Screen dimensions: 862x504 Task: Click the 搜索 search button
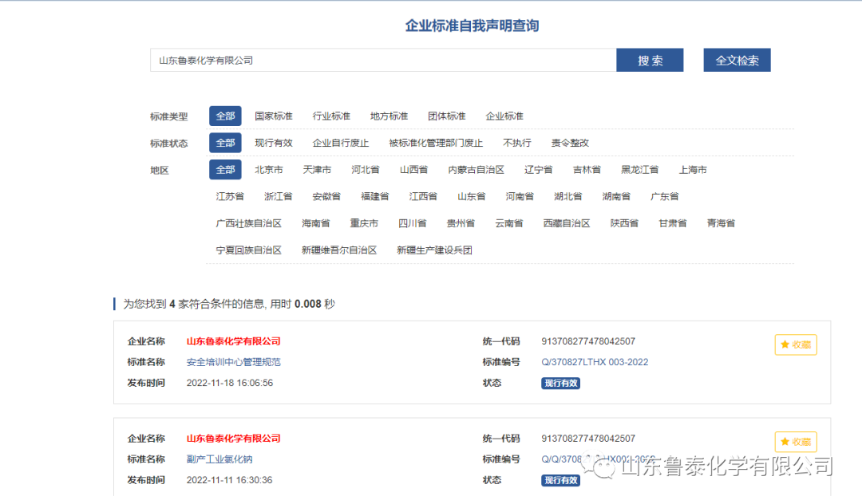click(649, 60)
